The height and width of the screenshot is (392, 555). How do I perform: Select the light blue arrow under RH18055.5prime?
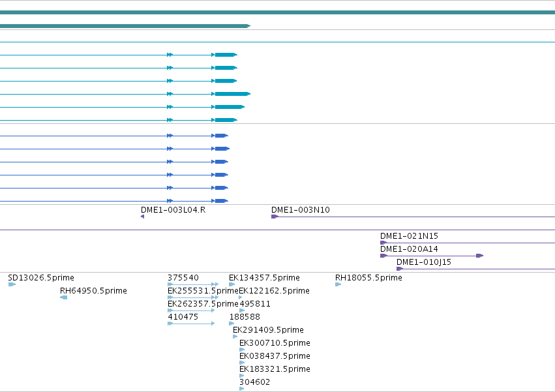coord(338,284)
